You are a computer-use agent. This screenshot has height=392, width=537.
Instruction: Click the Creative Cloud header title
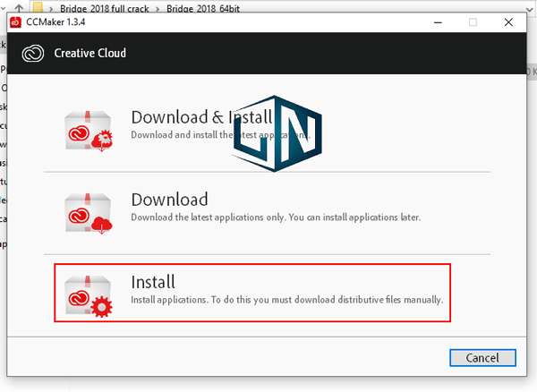pyautogui.click(x=90, y=53)
